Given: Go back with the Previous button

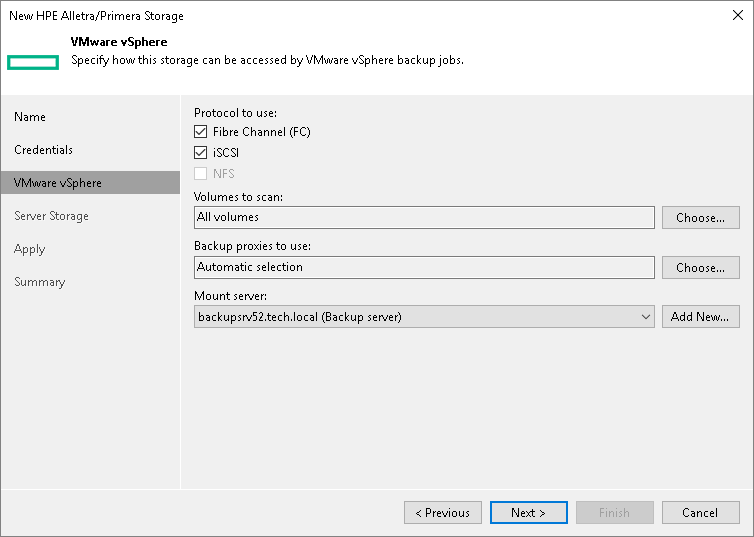Looking at the screenshot, I should pyautogui.click(x=443, y=513).
